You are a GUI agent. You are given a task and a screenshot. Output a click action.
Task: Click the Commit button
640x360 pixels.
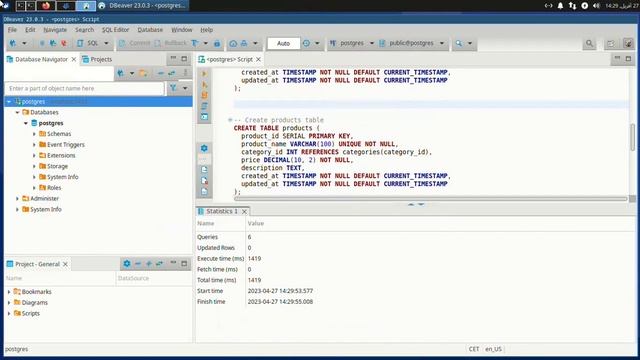click(135, 43)
